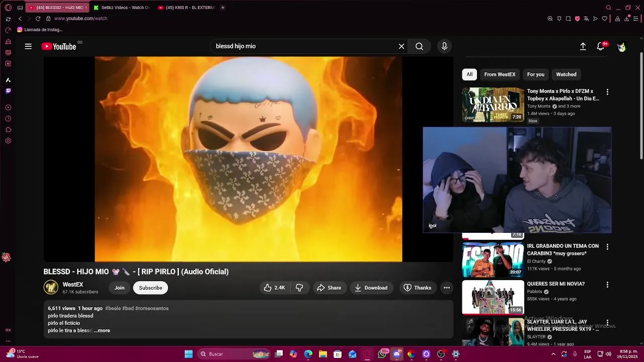Viewport: 644px width, 362px height.
Task: Dislike the BLESSD video
Action: click(x=299, y=288)
